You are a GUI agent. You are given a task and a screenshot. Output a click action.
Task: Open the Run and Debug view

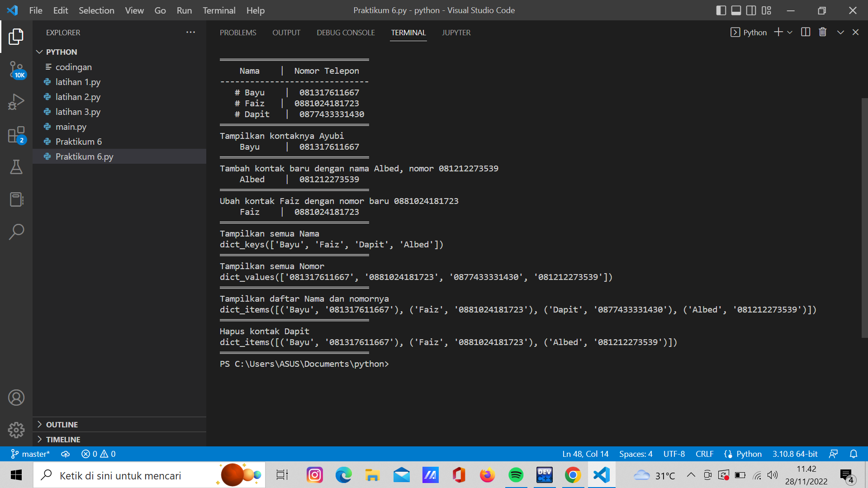16,101
